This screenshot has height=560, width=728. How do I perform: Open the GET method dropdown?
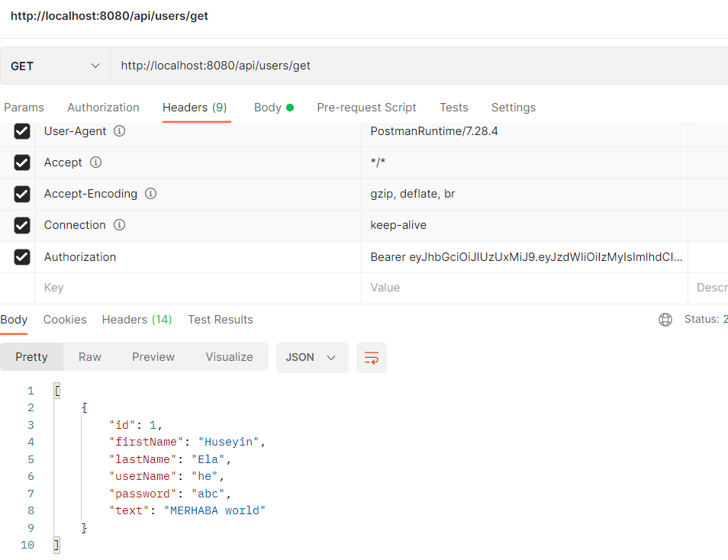click(55, 66)
